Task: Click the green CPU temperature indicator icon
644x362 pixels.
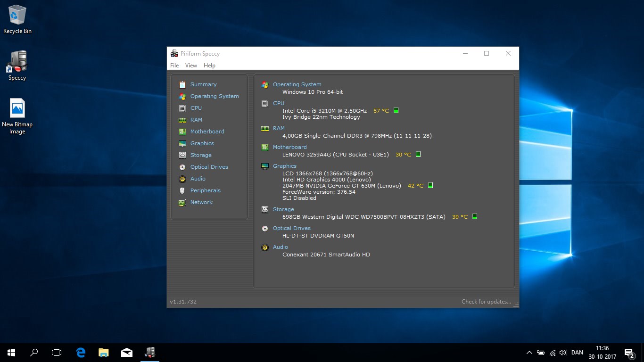Action: point(396,110)
